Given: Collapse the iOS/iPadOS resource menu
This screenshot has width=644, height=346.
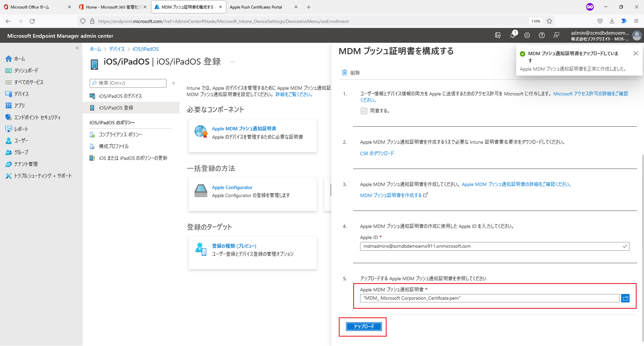Looking at the screenshot, I should [174, 83].
